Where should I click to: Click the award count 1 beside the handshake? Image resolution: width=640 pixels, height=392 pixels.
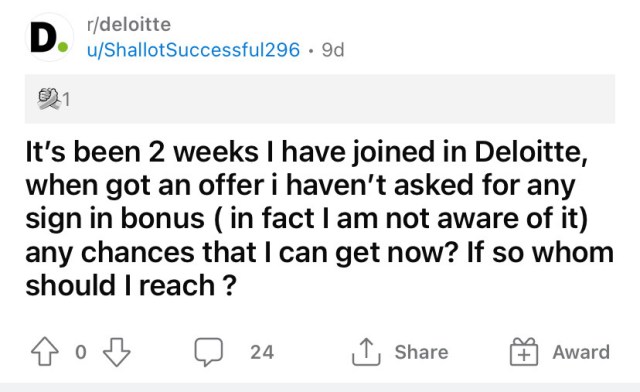pyautogui.click(x=66, y=100)
